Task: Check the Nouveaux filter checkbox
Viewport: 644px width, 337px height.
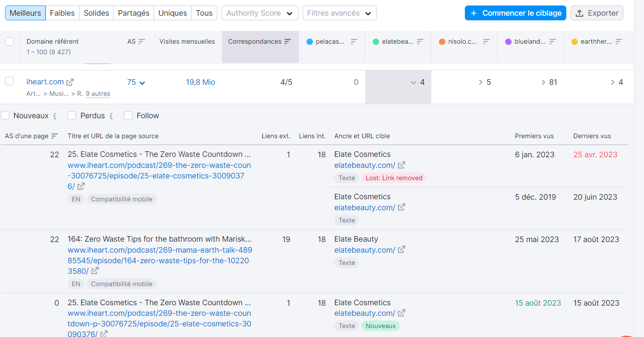Action: point(6,115)
